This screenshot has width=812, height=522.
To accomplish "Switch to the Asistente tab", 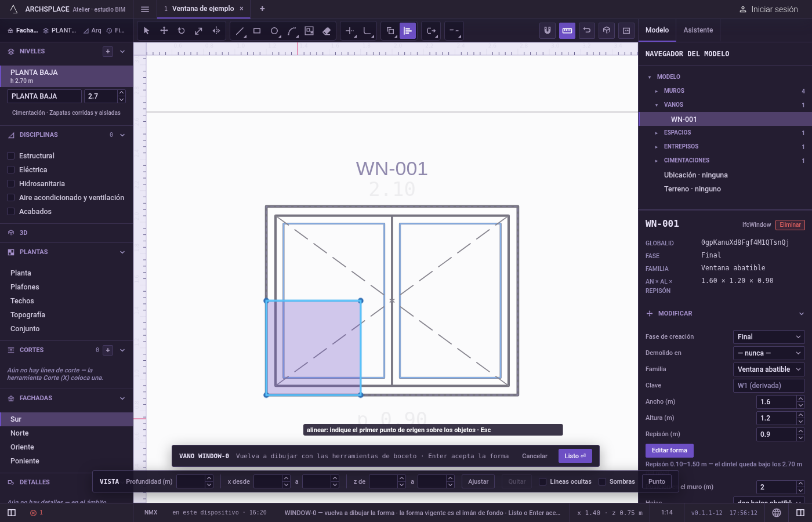I will coord(698,30).
